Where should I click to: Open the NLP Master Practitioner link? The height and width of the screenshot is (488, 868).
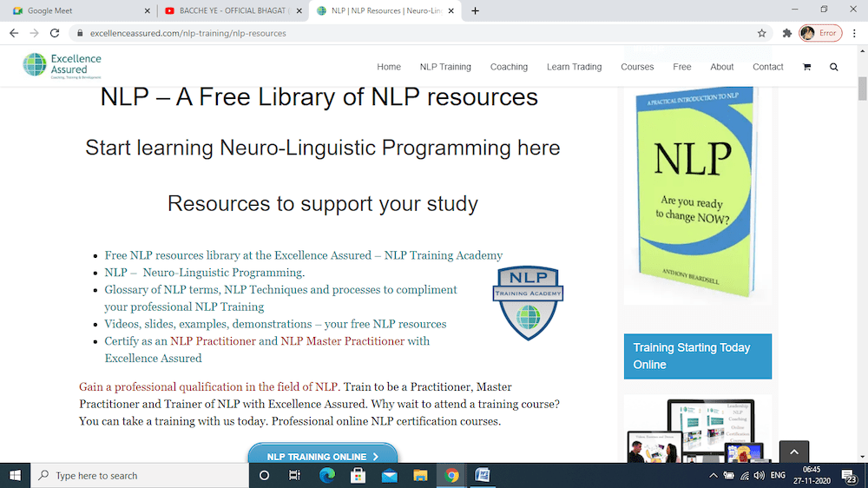coord(342,341)
